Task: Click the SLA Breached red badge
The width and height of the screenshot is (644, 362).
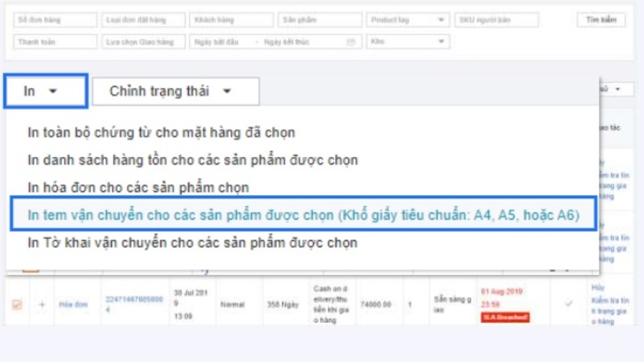Action: coord(505,317)
